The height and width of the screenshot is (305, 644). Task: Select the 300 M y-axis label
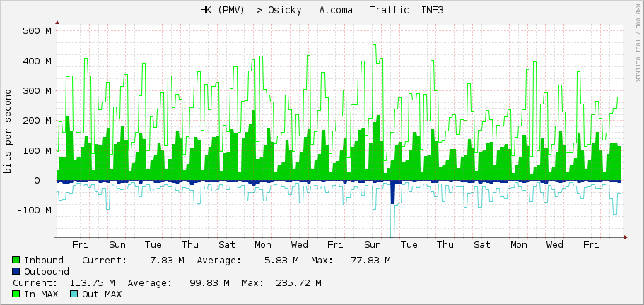(37, 90)
